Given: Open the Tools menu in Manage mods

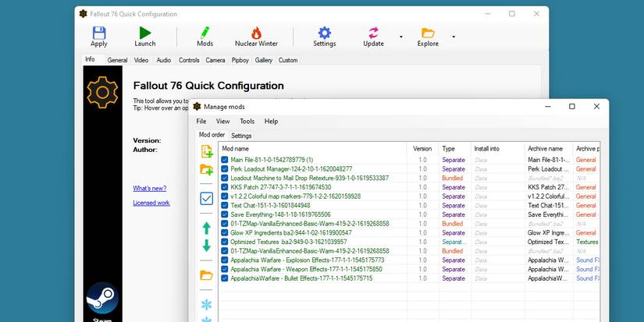Looking at the screenshot, I should 247,122.
